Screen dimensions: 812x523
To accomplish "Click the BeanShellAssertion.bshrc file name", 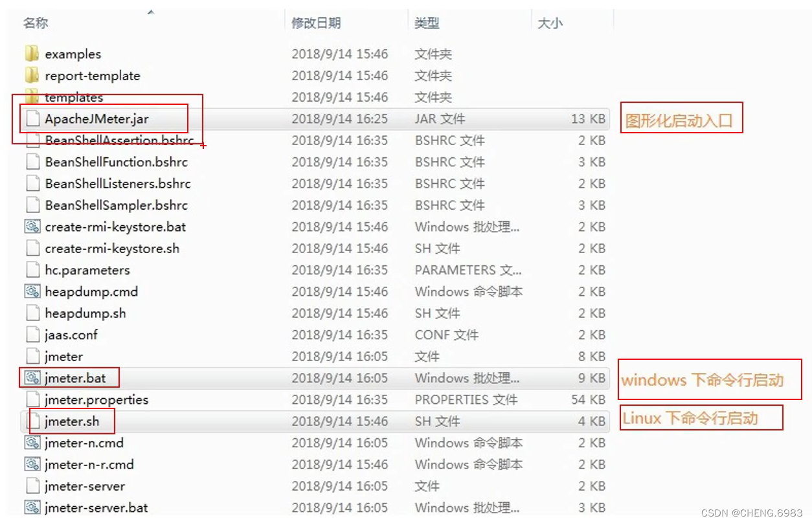I will point(119,140).
